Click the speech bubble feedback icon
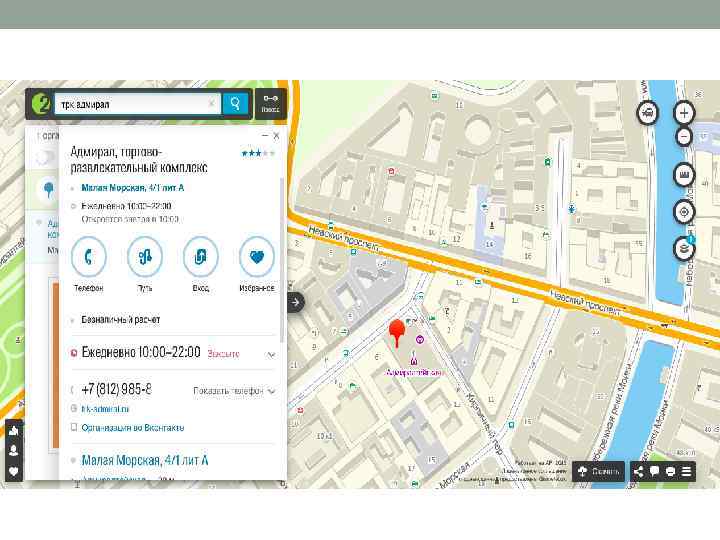The height and width of the screenshot is (540, 720). [654, 471]
